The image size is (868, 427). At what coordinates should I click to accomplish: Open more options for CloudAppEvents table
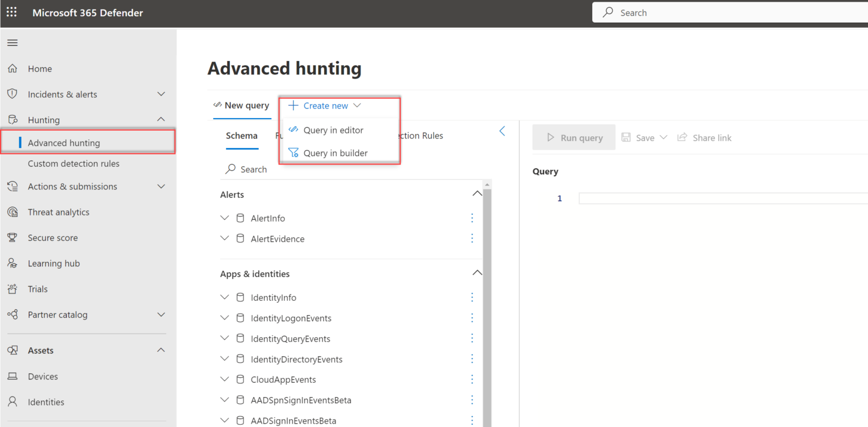coord(472,379)
